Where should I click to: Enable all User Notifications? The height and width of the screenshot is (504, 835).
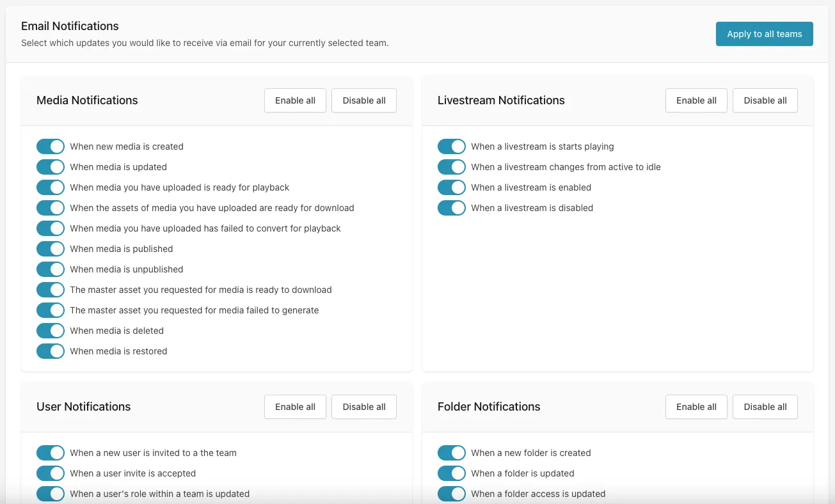pyautogui.click(x=295, y=407)
